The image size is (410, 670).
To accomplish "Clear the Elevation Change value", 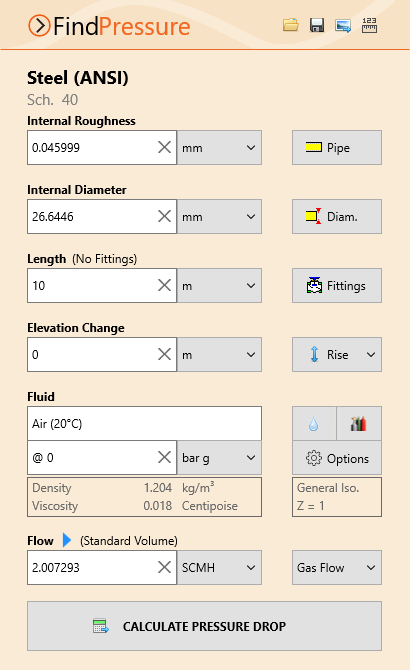I will click(164, 354).
